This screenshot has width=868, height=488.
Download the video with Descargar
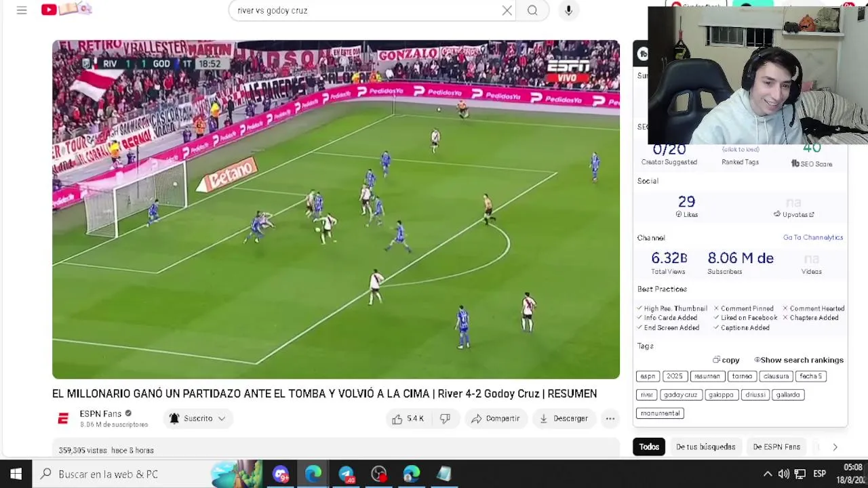[x=564, y=419]
